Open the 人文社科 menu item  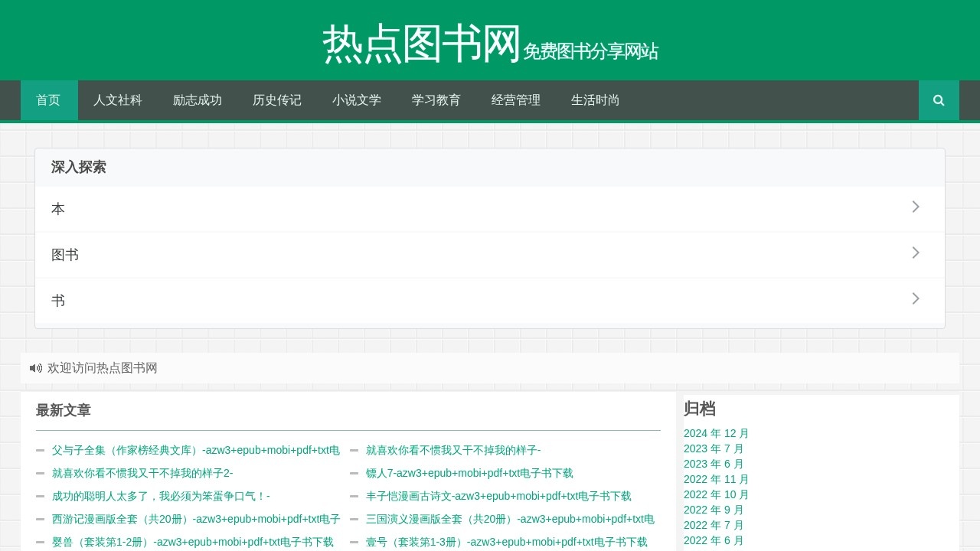(x=118, y=100)
